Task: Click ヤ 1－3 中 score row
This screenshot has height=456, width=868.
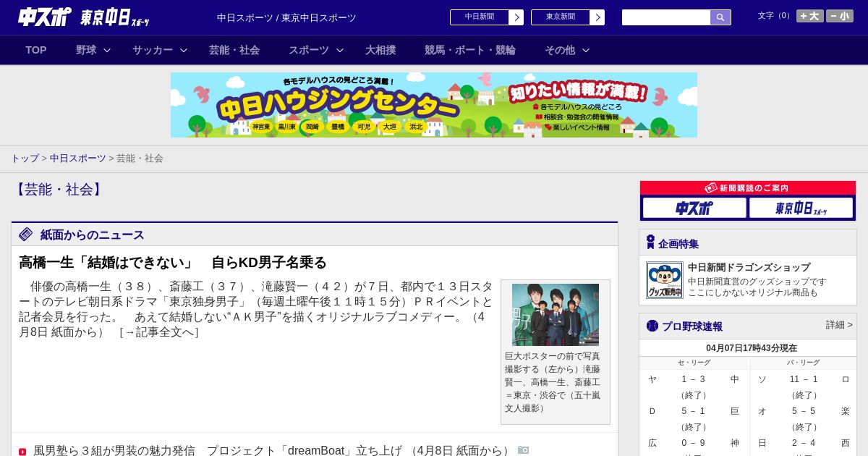Action: [x=694, y=379]
